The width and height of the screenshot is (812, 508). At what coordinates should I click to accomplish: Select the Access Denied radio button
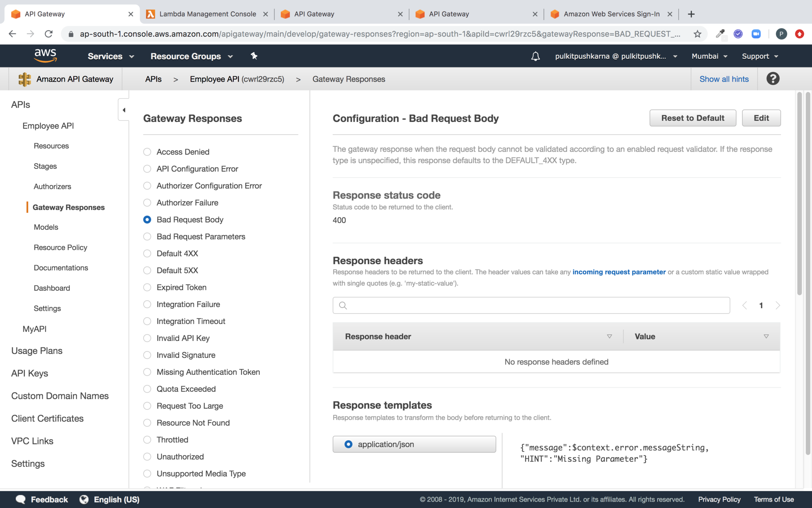coord(147,152)
